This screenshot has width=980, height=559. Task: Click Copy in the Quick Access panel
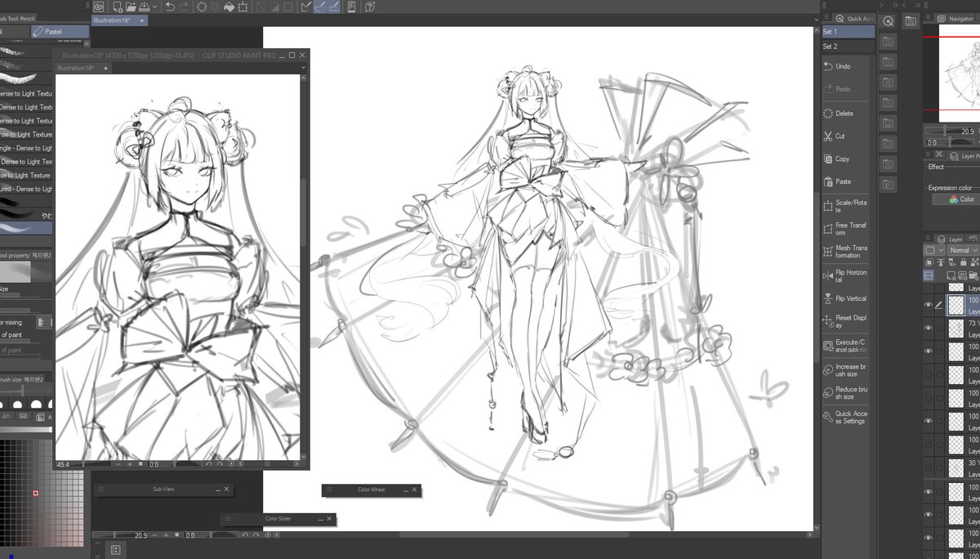pyautogui.click(x=844, y=159)
